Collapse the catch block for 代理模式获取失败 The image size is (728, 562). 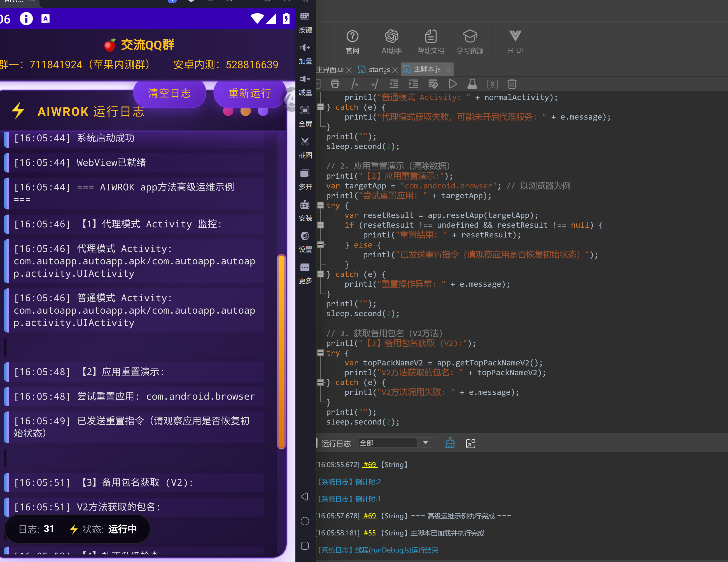point(320,107)
